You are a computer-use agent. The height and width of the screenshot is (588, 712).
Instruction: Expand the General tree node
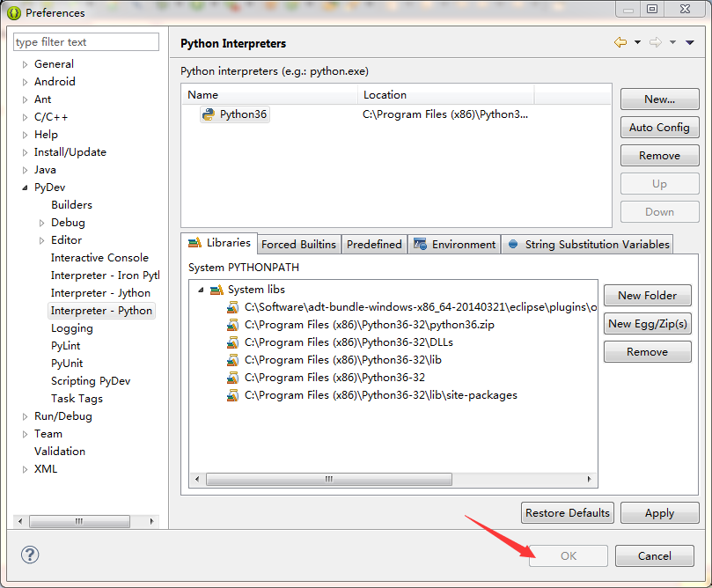25,64
